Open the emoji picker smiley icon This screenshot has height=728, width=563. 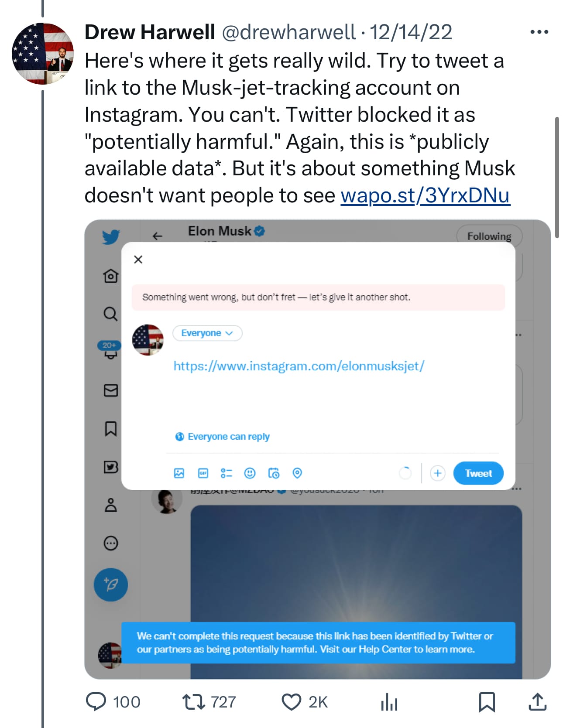point(250,473)
